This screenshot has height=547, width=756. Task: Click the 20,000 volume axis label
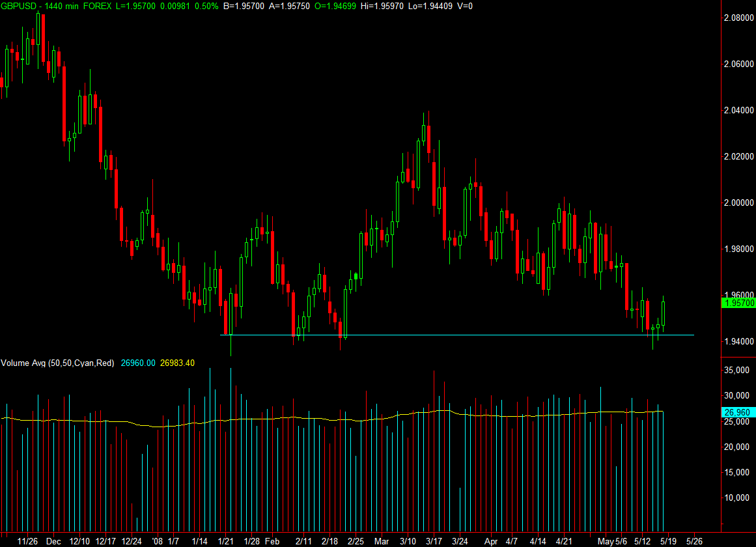point(736,447)
